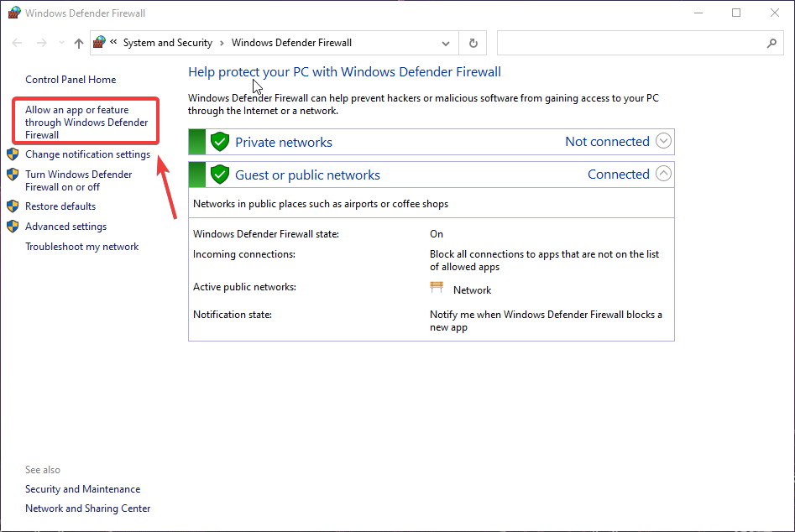Expand the Private networks section
This screenshot has width=795, height=532.
coord(663,141)
